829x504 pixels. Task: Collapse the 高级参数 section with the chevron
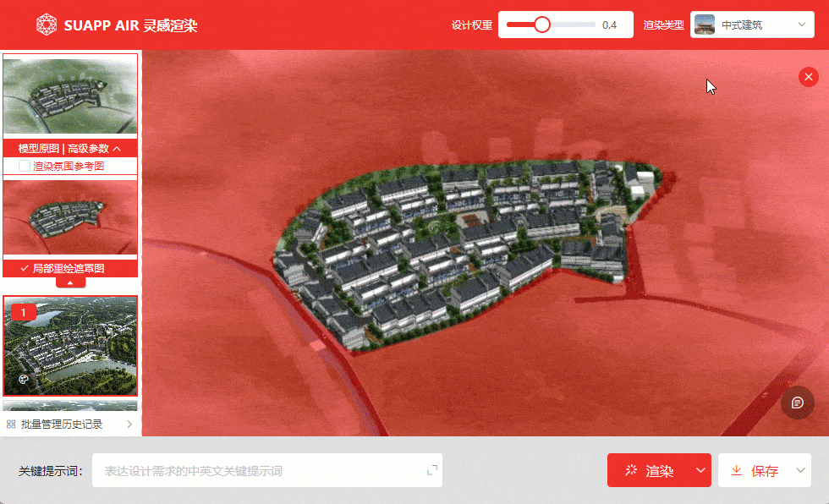(x=117, y=149)
